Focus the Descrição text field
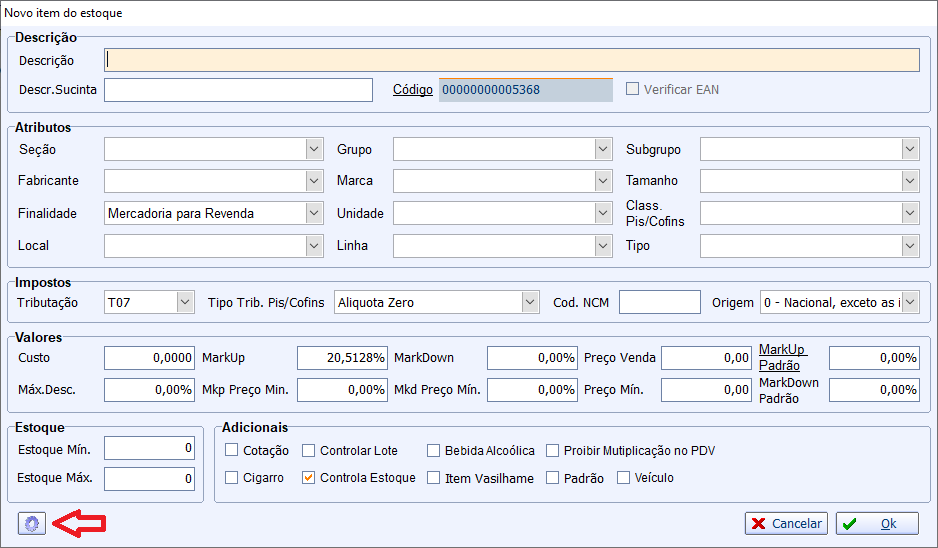This screenshot has height=548, width=938. [x=511, y=60]
